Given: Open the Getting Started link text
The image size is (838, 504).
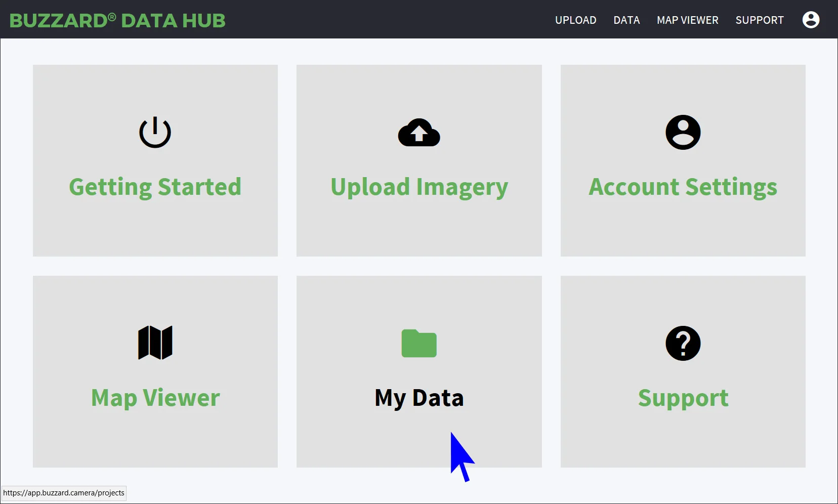Looking at the screenshot, I should (x=155, y=187).
